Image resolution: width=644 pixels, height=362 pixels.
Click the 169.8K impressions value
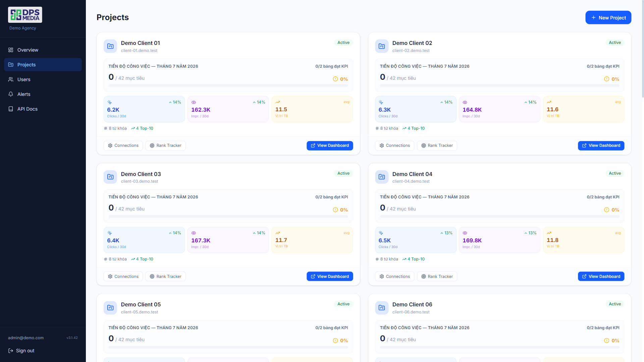472,240
